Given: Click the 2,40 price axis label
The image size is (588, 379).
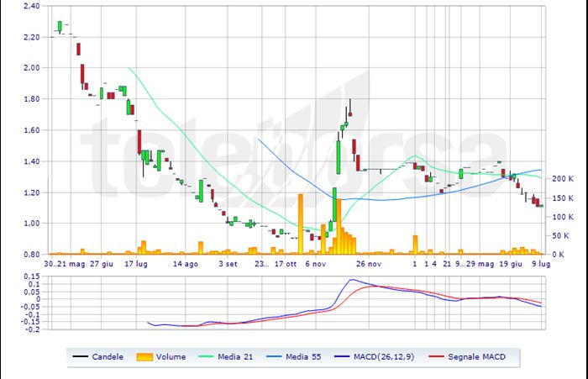Looking at the screenshot, I should (x=31, y=6).
